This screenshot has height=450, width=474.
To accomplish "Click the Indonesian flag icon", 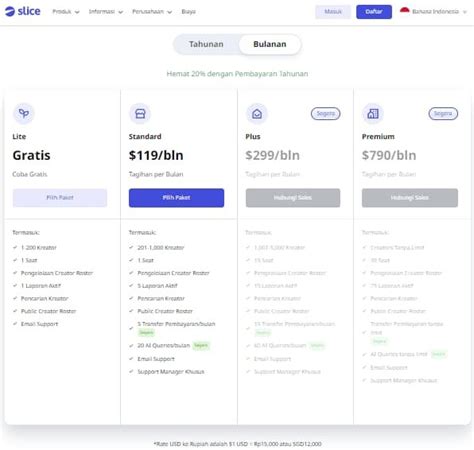I will (x=405, y=11).
